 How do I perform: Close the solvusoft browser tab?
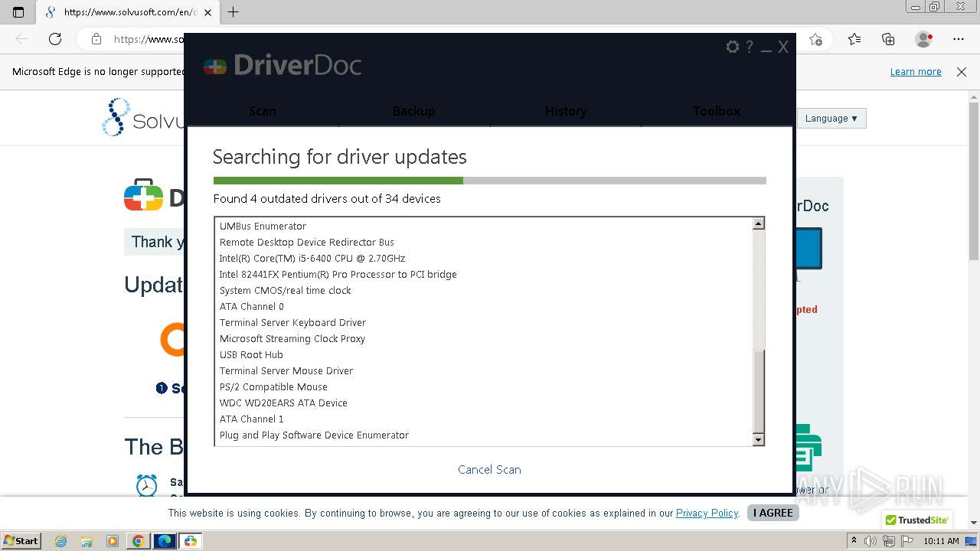[x=207, y=12]
